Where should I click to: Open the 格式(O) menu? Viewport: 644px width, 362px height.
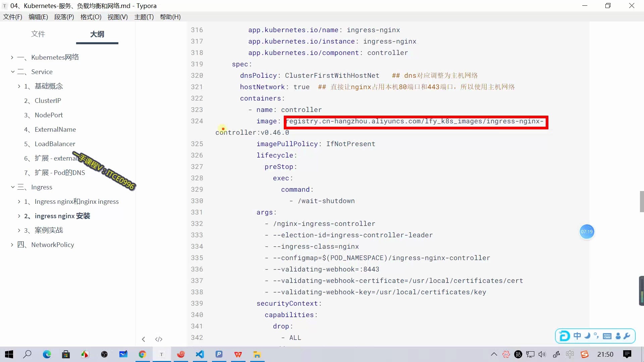tap(91, 17)
